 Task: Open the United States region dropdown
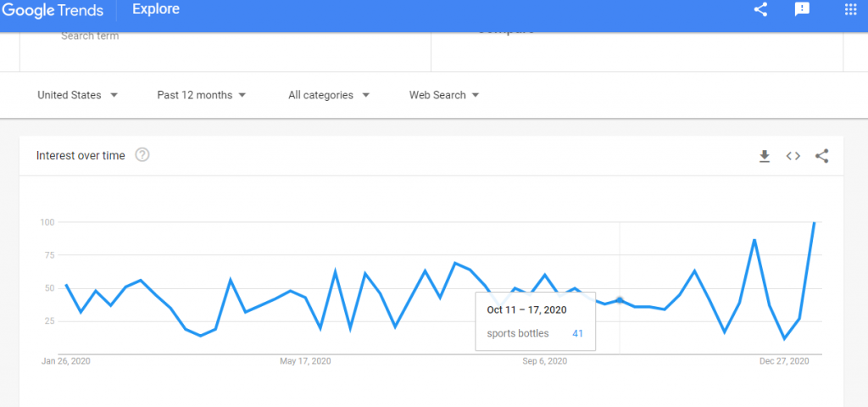[x=77, y=95]
